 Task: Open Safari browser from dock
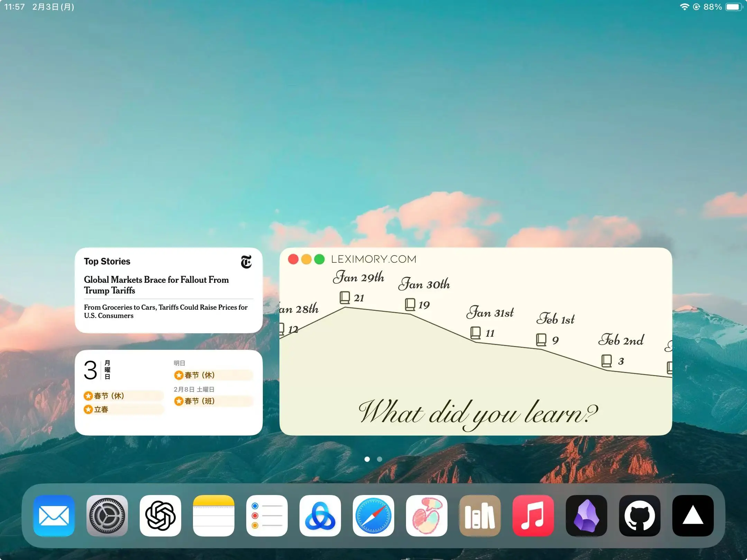(x=373, y=515)
